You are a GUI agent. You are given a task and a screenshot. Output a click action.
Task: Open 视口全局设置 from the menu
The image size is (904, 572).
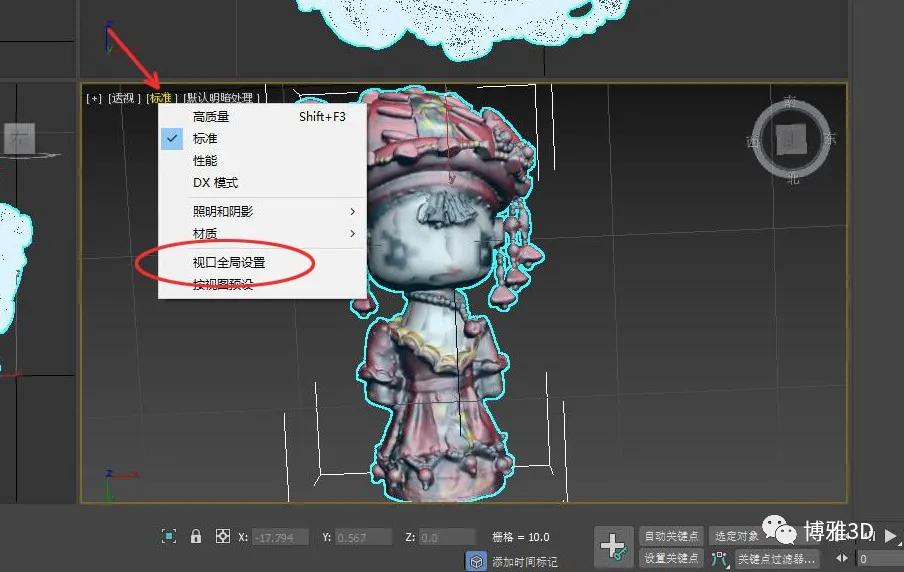[262, 262]
